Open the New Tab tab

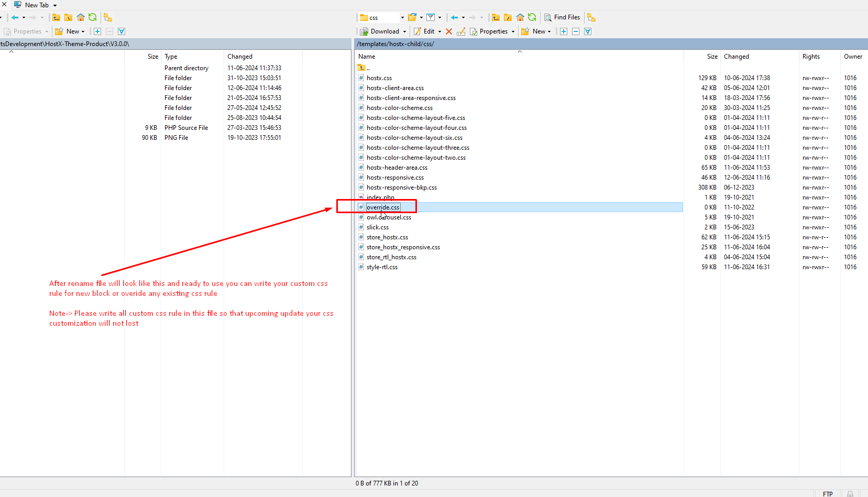pyautogui.click(x=37, y=5)
